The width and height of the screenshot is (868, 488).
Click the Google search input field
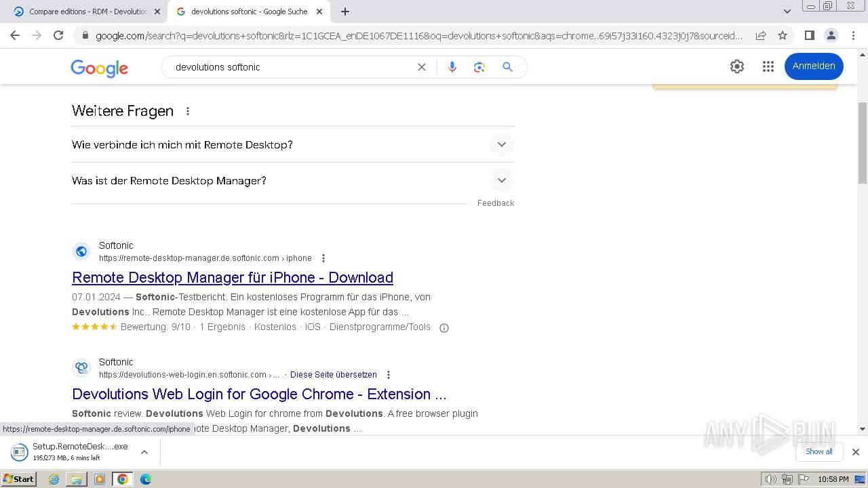(292, 67)
